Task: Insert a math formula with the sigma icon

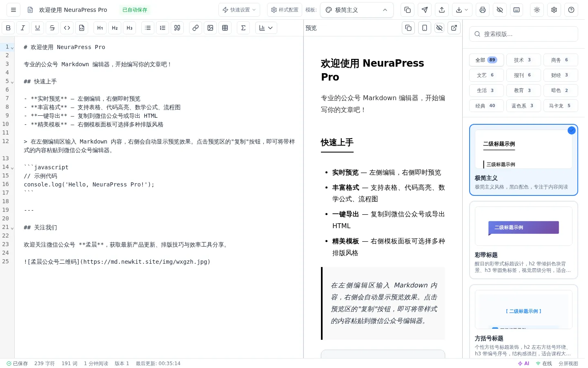Action: tap(243, 28)
